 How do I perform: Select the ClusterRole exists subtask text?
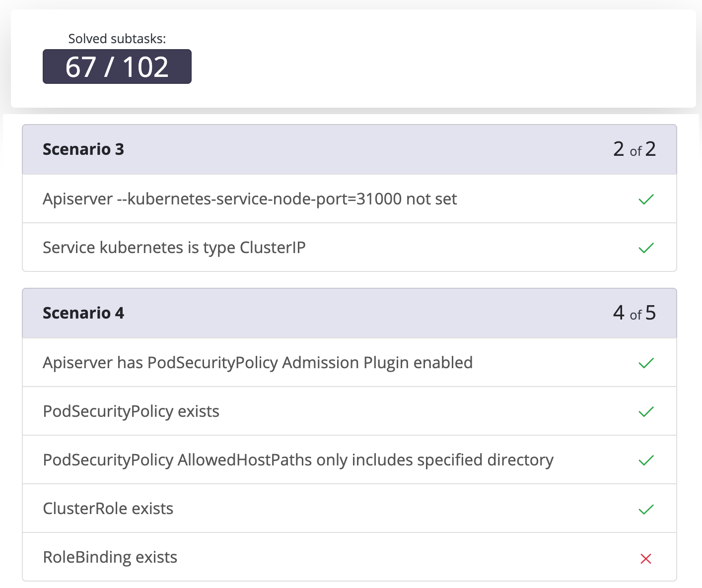click(108, 509)
